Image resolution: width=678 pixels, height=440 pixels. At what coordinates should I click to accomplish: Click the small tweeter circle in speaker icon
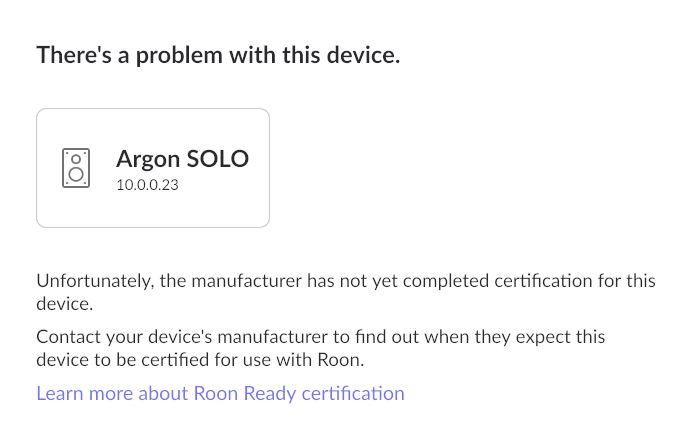(x=76, y=158)
